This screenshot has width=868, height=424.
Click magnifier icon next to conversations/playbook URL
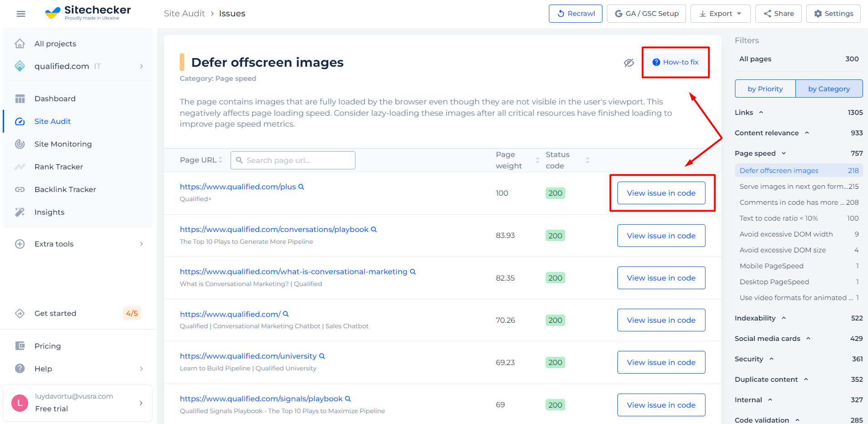374,229
